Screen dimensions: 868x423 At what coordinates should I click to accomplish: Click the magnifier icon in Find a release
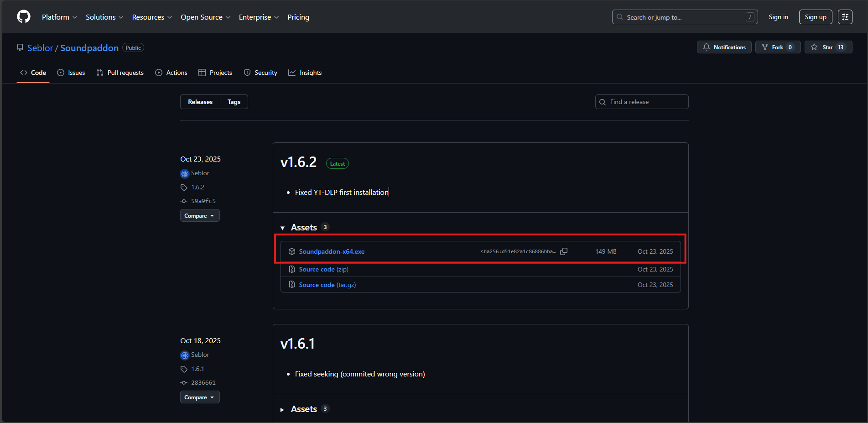[x=603, y=102]
